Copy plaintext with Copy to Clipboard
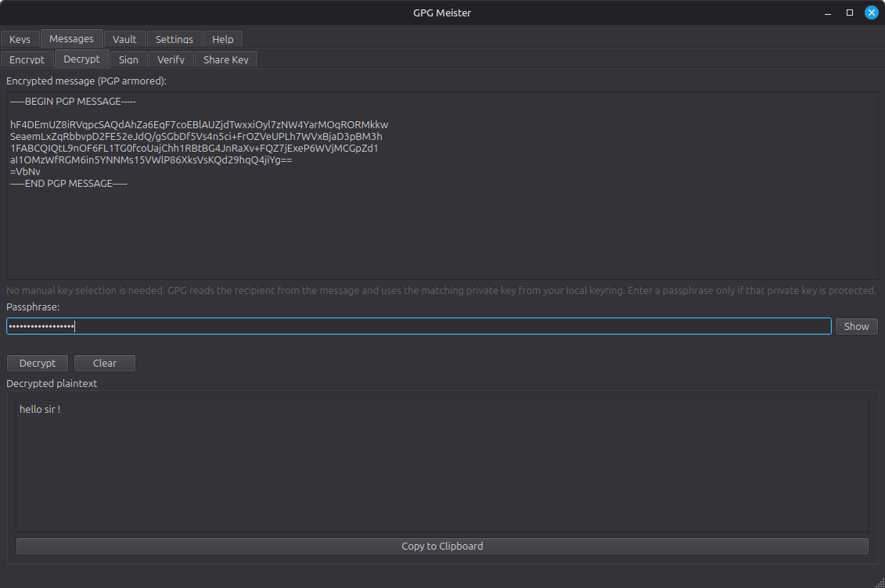885x588 pixels. tap(442, 547)
